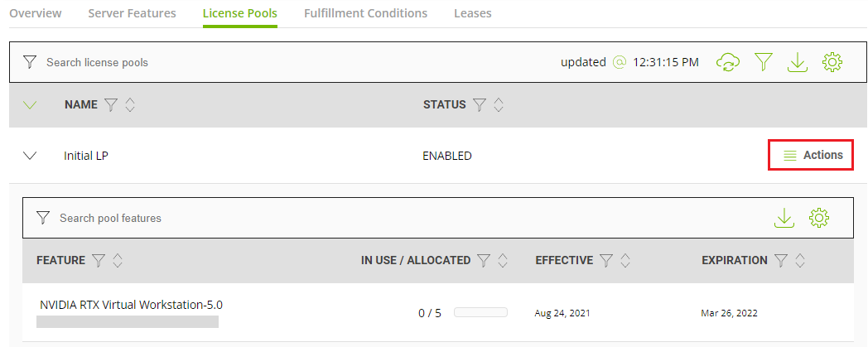This screenshot has width=868, height=347.
Task: Open the Fulfillment Conditions tab
Action: pos(365,13)
